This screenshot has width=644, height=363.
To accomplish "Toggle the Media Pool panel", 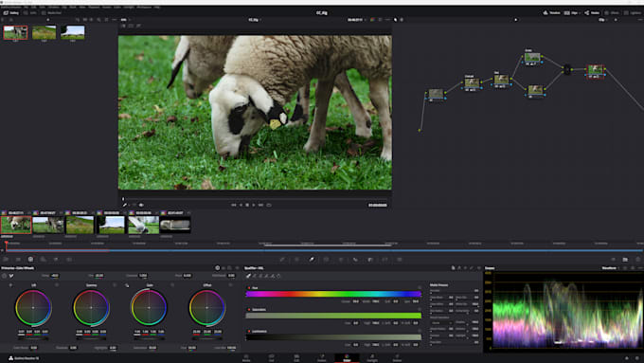I will point(52,12).
